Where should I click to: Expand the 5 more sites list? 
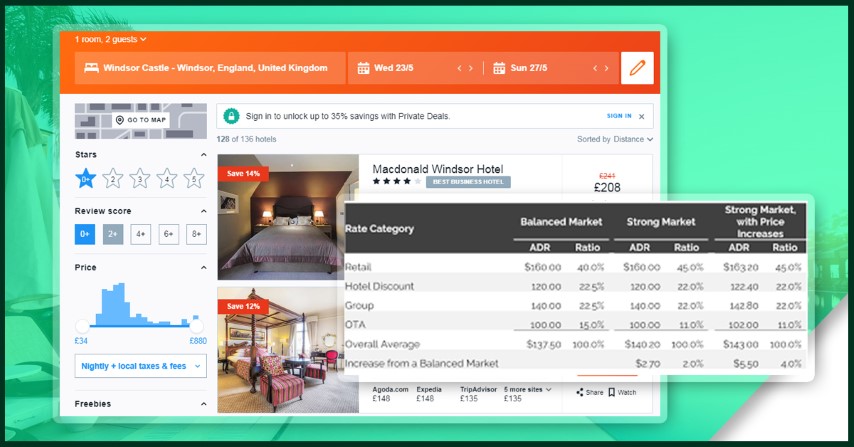528,390
